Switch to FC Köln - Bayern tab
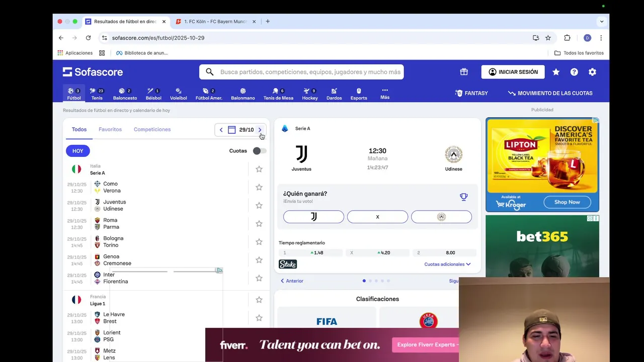The image size is (644, 362). click(216, 22)
